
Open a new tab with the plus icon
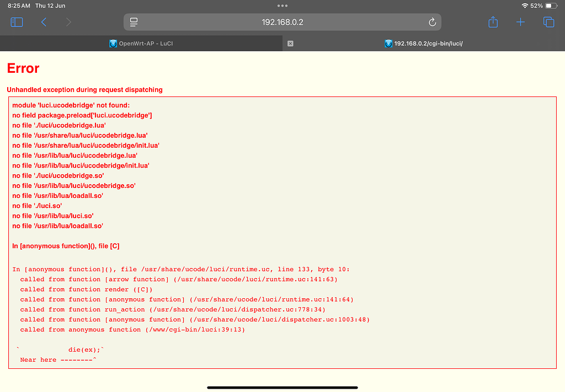[x=520, y=22]
